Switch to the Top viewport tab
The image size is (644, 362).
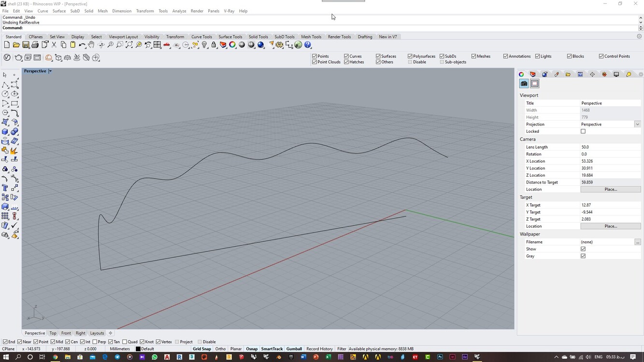pos(53,333)
